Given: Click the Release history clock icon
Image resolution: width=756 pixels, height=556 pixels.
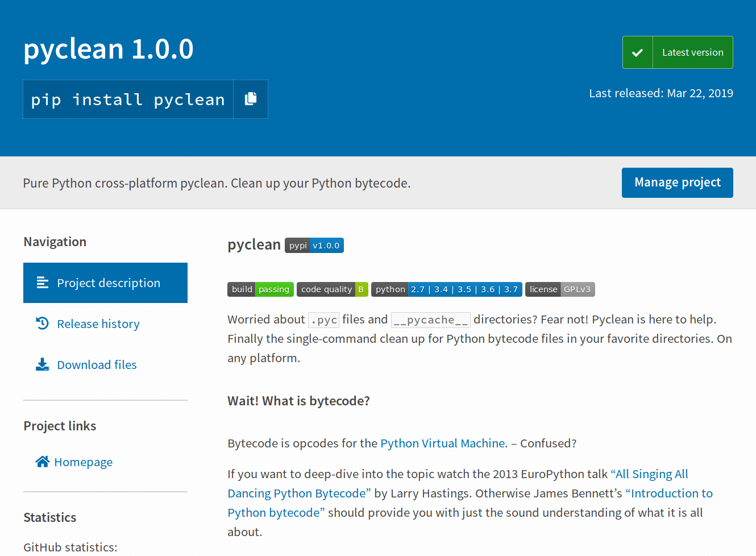Looking at the screenshot, I should click(x=43, y=323).
